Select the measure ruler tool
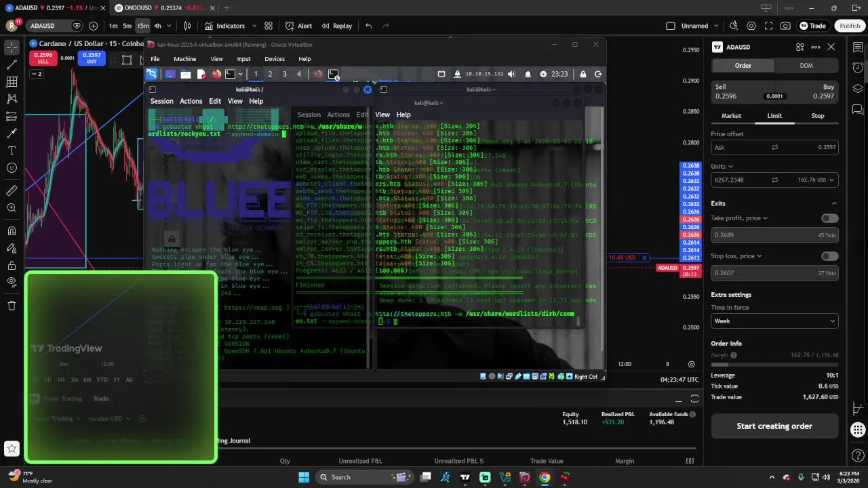This screenshot has height=488, width=868. click(x=12, y=190)
